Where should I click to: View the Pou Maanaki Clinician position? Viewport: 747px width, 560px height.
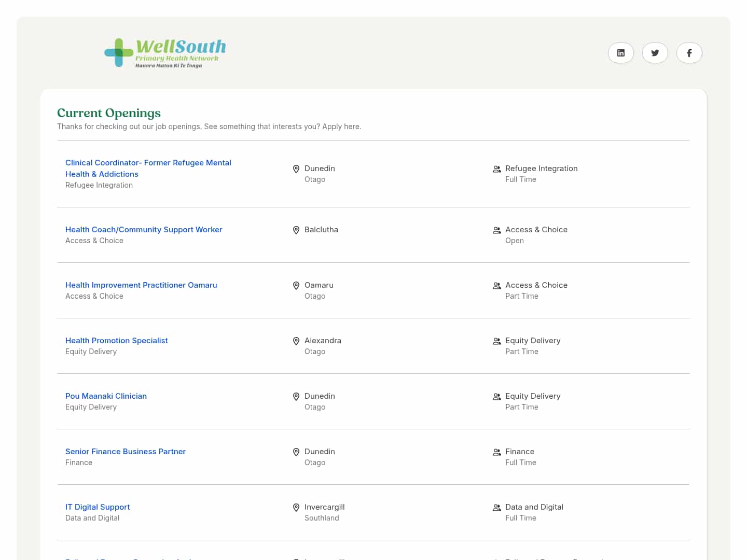point(106,396)
